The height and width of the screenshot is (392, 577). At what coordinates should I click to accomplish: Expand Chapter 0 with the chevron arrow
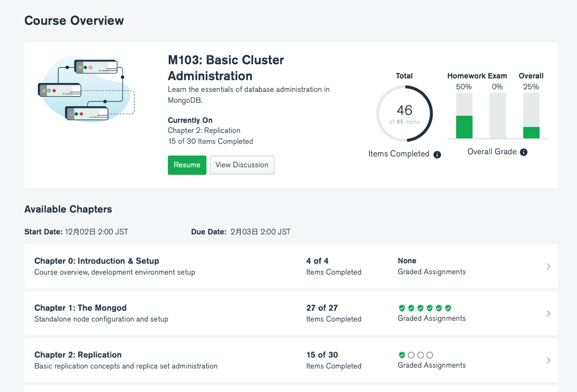549,267
